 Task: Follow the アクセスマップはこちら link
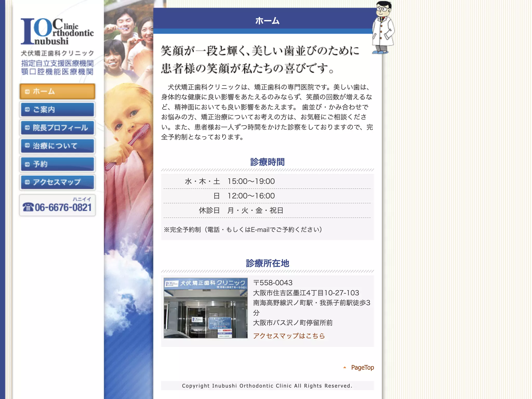289,336
